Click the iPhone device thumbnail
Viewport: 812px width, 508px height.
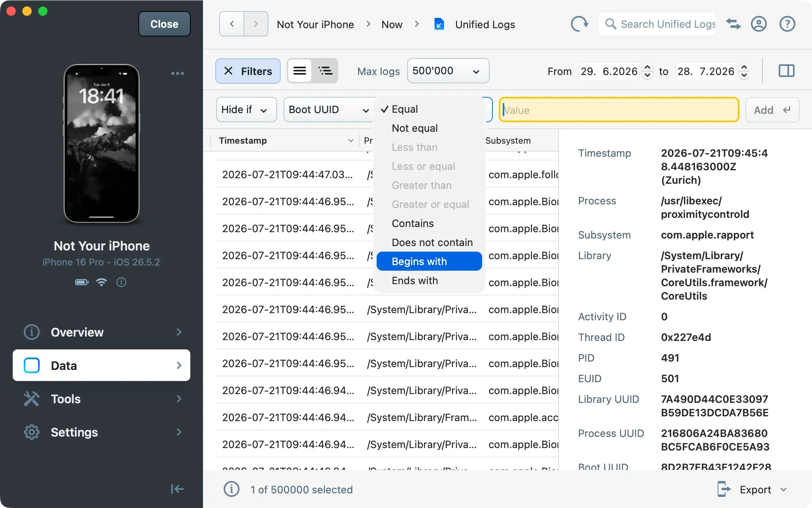101,143
